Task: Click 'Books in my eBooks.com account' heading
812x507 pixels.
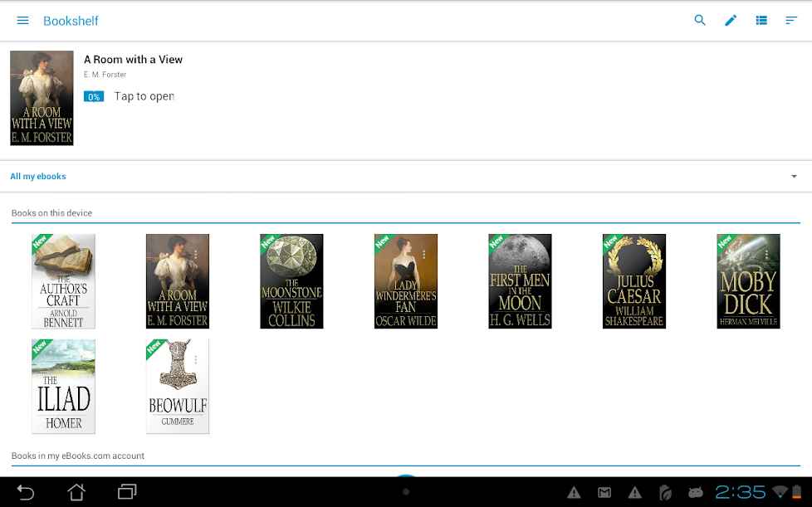Action: click(x=78, y=456)
